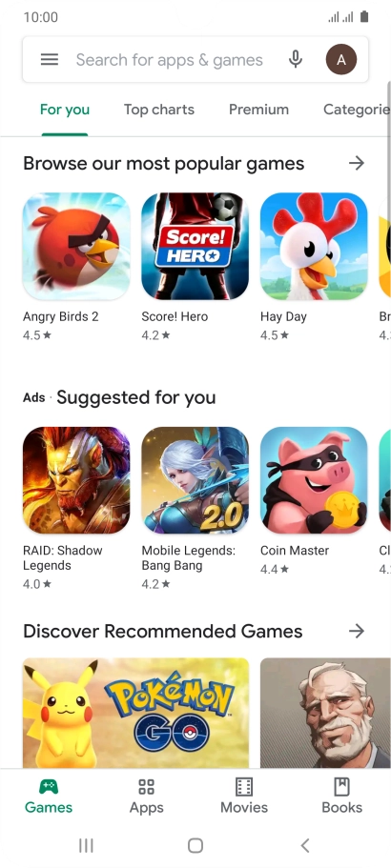Viewport: 391px width, 868px height.
Task: Open the Score! Hero game icon
Action: click(195, 247)
